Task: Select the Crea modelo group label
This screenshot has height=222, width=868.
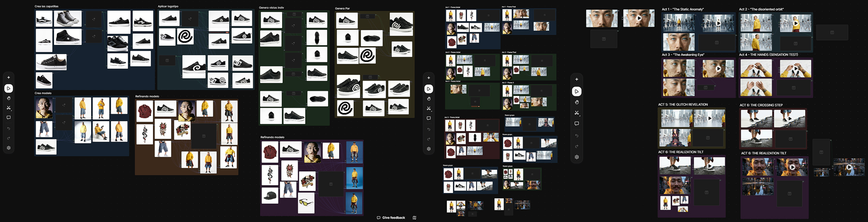Action: 43,93
